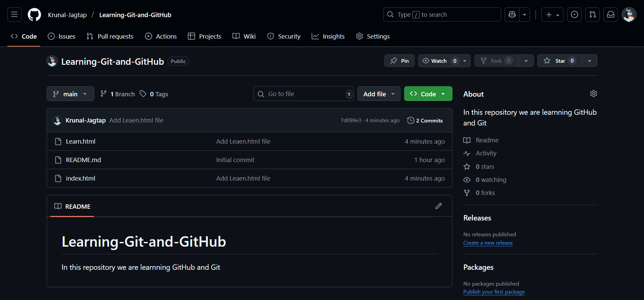Expand the Copilot dropdown arrow

[525, 14]
